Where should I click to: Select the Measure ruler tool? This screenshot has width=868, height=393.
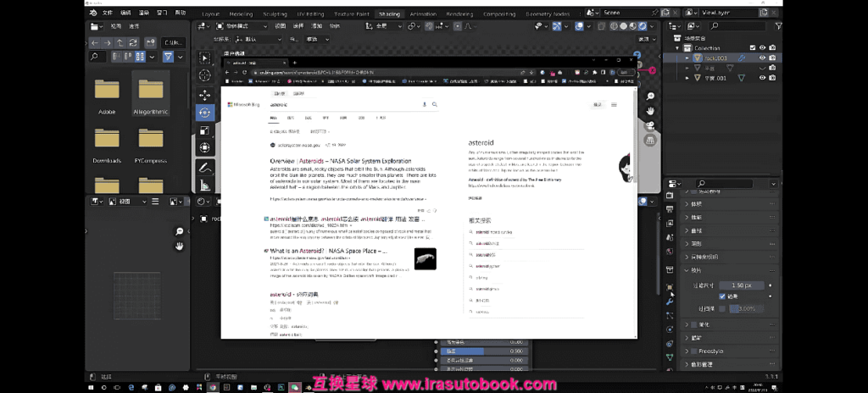205,185
